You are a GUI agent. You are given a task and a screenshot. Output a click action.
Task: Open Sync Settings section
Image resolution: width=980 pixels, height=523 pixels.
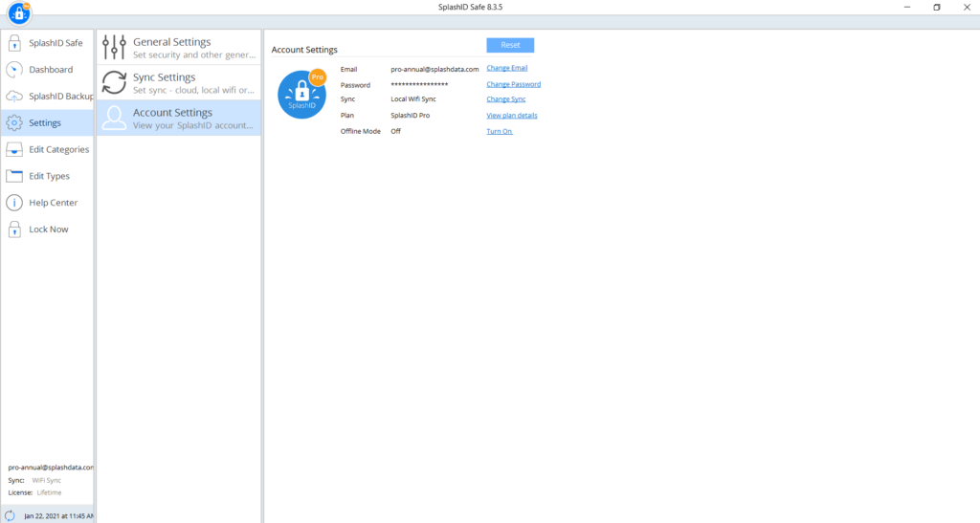178,82
